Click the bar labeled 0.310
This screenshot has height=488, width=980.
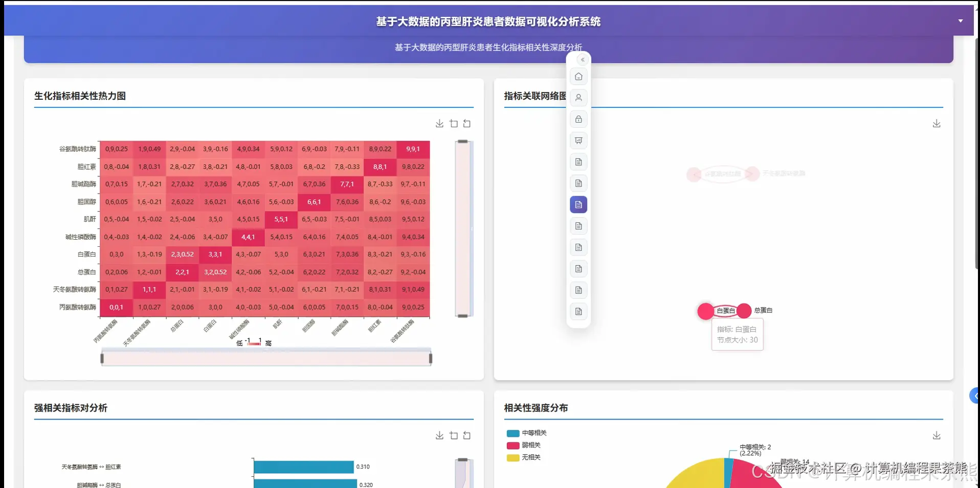(304, 467)
